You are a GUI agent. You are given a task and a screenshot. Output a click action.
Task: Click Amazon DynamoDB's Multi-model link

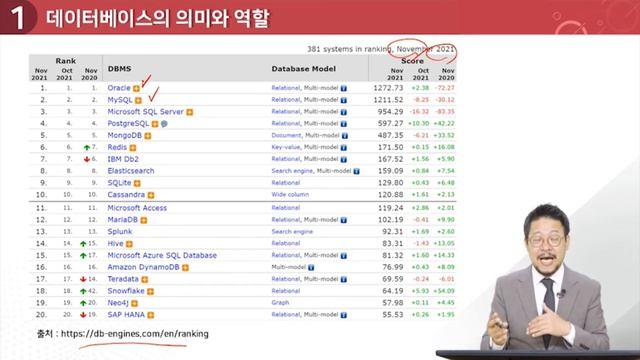click(x=289, y=267)
